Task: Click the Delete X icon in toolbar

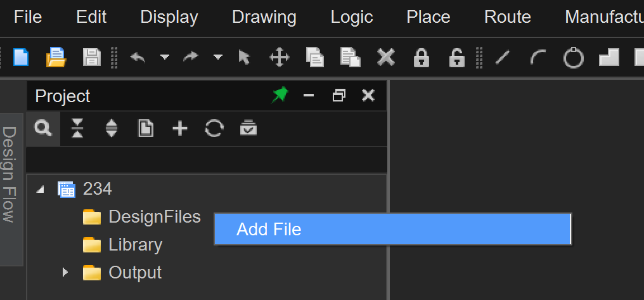Action: pyautogui.click(x=385, y=58)
